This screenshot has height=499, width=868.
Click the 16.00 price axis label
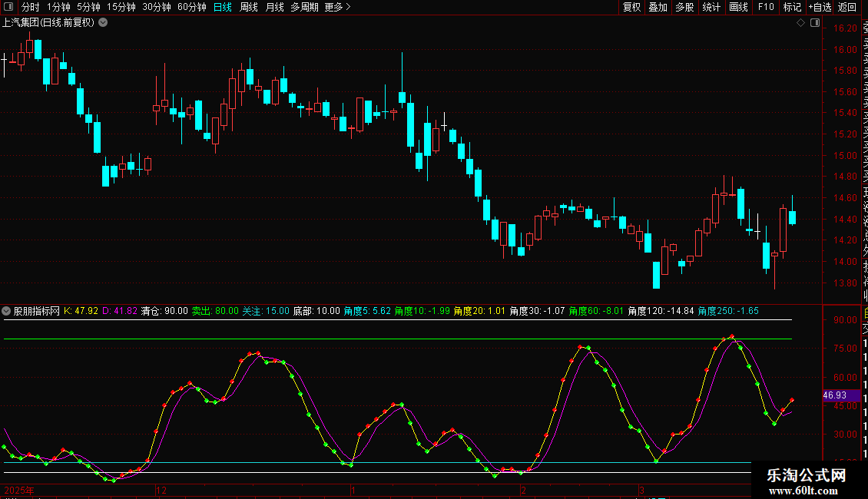[845, 50]
